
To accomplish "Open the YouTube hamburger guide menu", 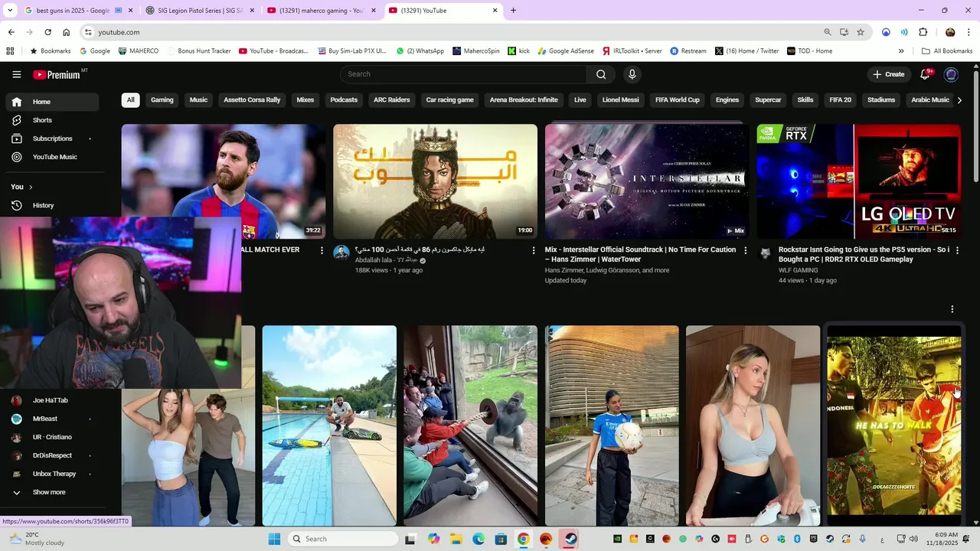I will click(16, 74).
